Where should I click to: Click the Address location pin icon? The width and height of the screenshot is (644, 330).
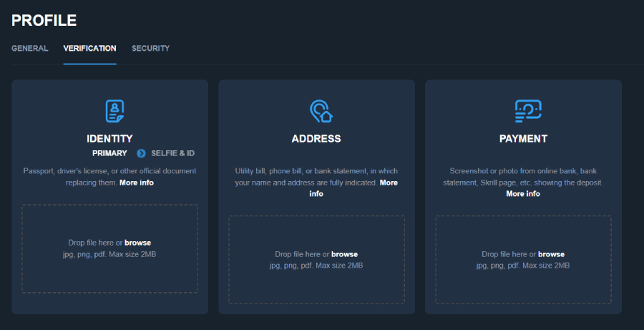(321, 111)
